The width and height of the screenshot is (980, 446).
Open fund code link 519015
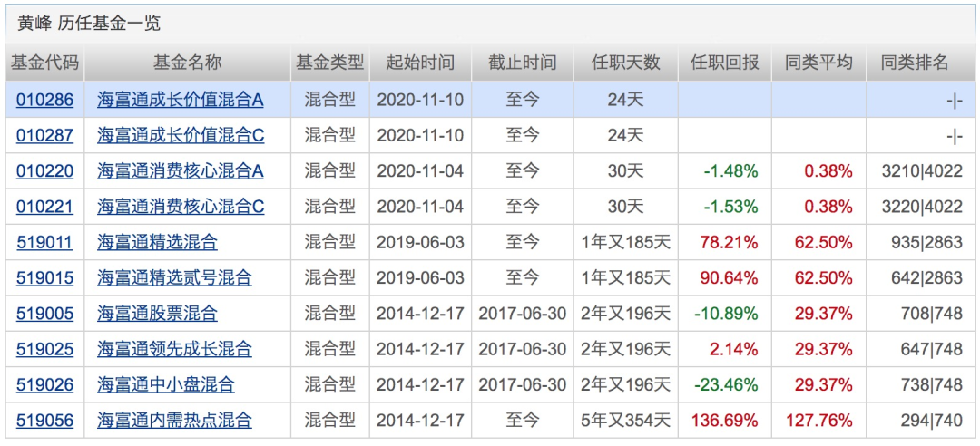(x=44, y=278)
